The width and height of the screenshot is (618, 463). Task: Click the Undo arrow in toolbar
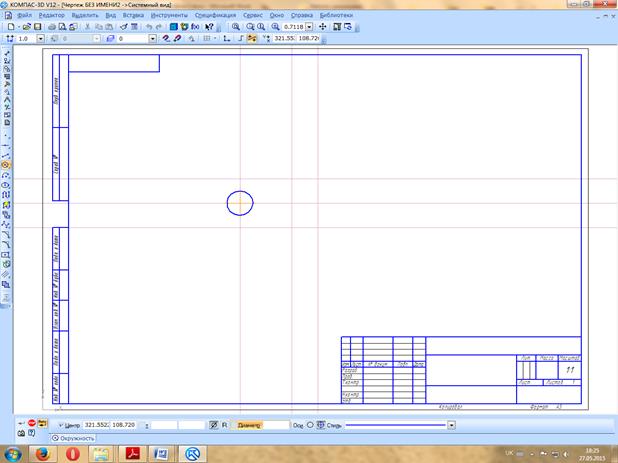point(148,27)
